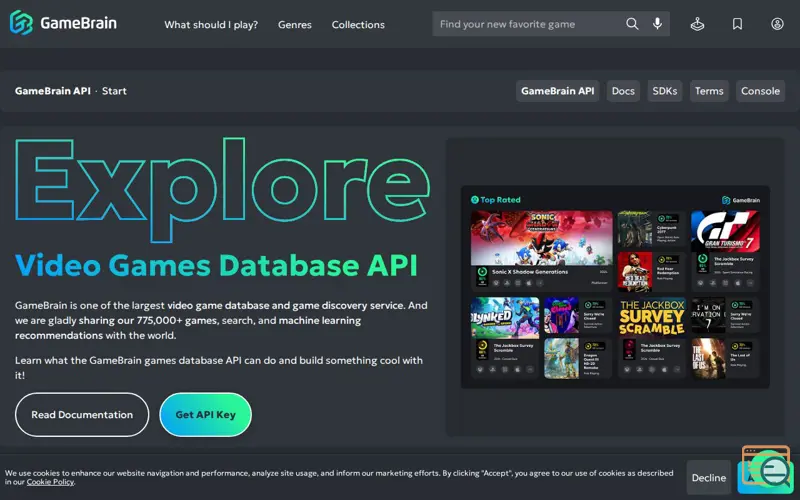Open the Genres menu item

tap(294, 24)
